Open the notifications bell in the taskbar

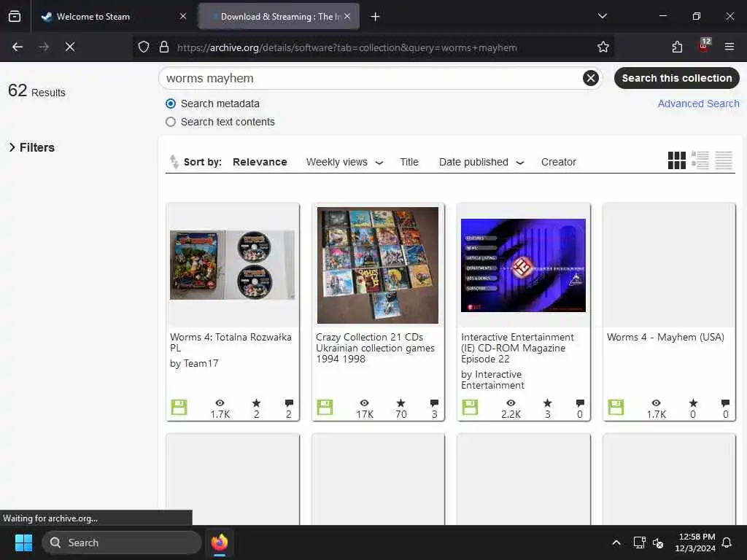(727, 542)
